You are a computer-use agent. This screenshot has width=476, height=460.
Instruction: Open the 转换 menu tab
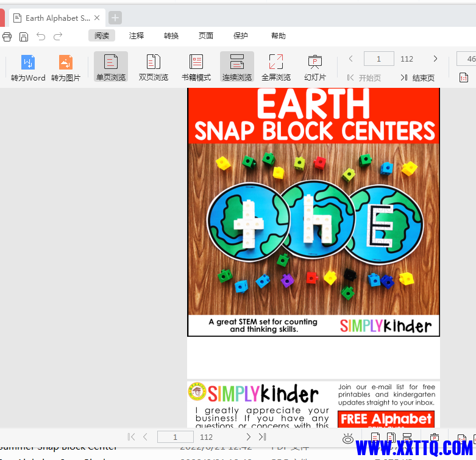click(x=171, y=35)
